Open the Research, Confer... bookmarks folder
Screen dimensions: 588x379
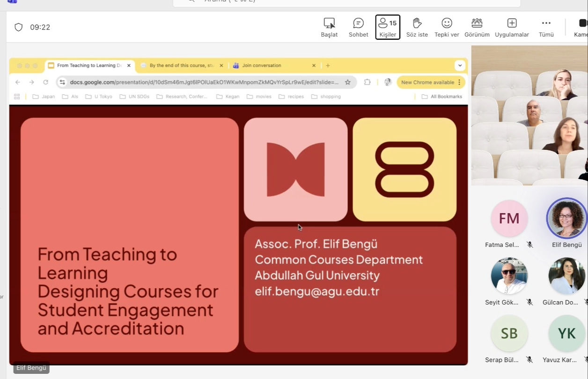(x=182, y=97)
